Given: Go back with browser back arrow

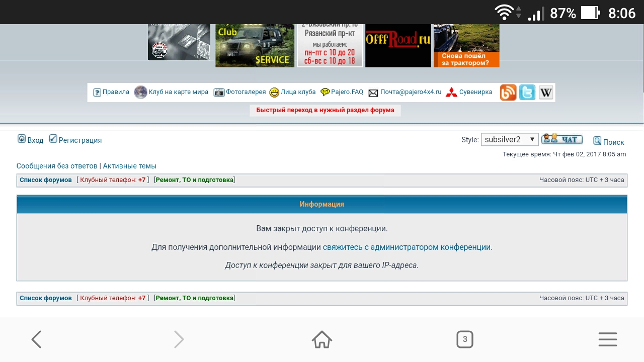Looking at the screenshot, I should pos(36,339).
